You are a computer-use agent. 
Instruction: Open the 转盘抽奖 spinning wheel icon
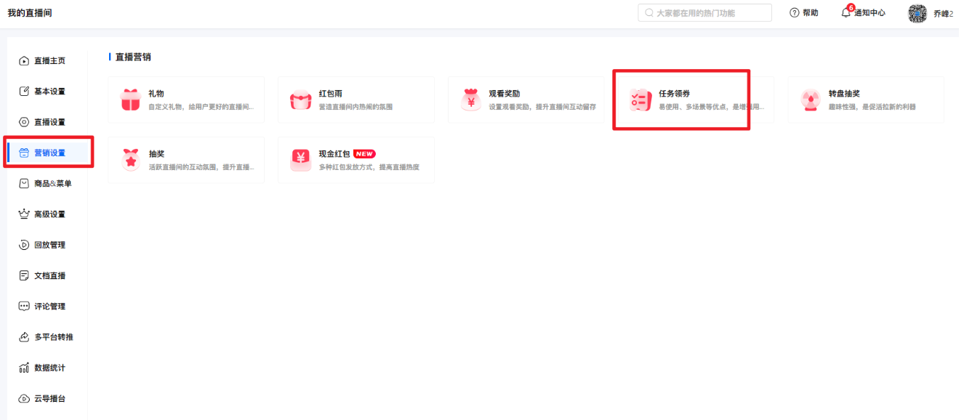(x=810, y=100)
